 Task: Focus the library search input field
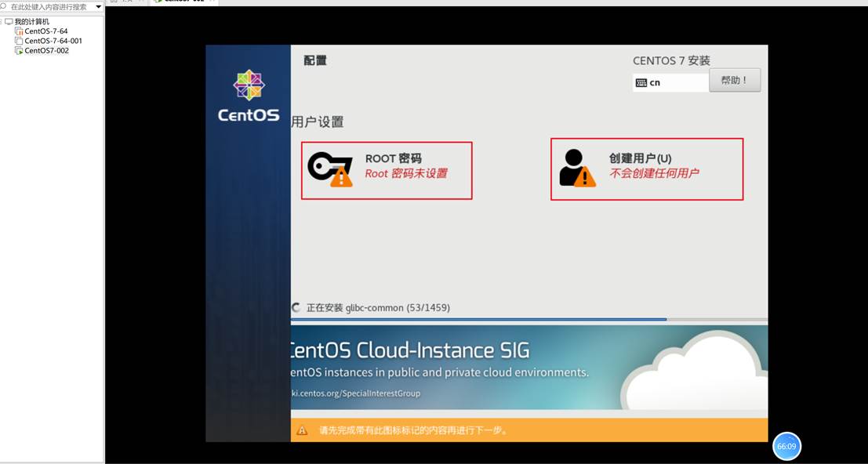click(x=52, y=7)
